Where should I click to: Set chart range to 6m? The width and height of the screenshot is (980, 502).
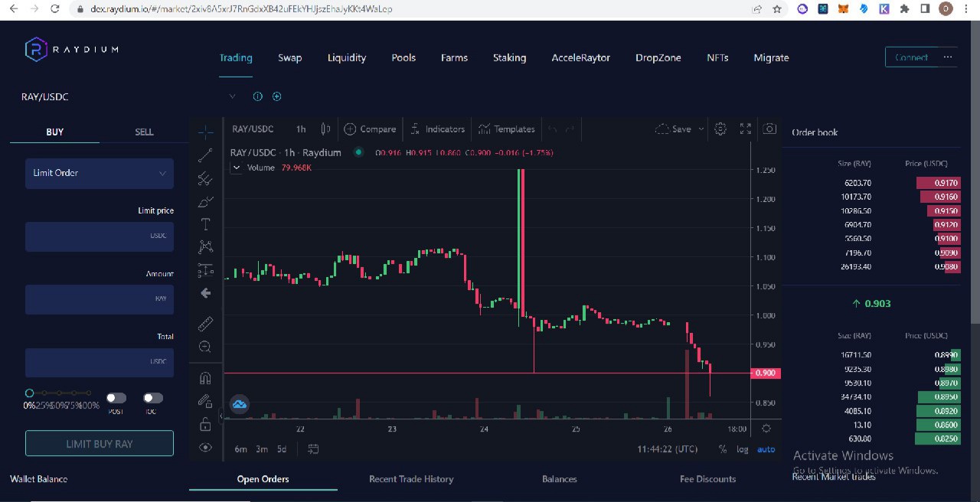pos(240,449)
